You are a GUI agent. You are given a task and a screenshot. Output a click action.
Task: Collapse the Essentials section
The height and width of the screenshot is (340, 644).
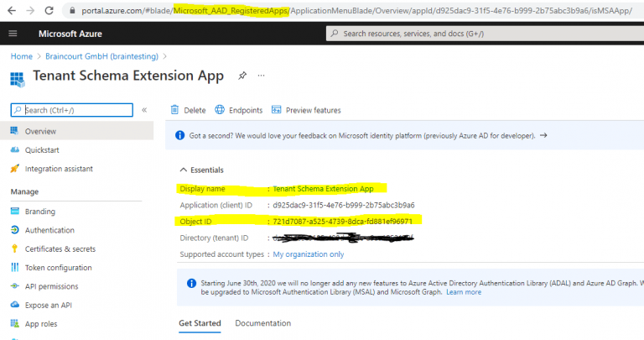coord(184,169)
